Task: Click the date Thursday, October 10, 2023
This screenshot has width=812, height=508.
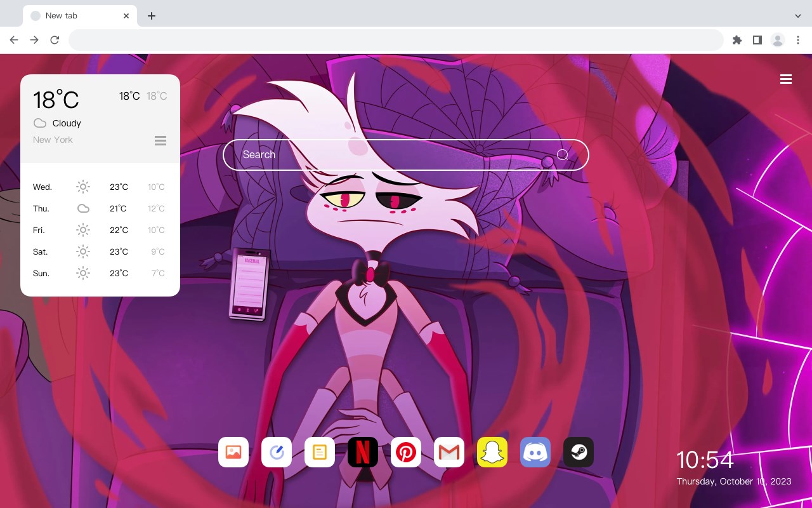Action: (734, 481)
